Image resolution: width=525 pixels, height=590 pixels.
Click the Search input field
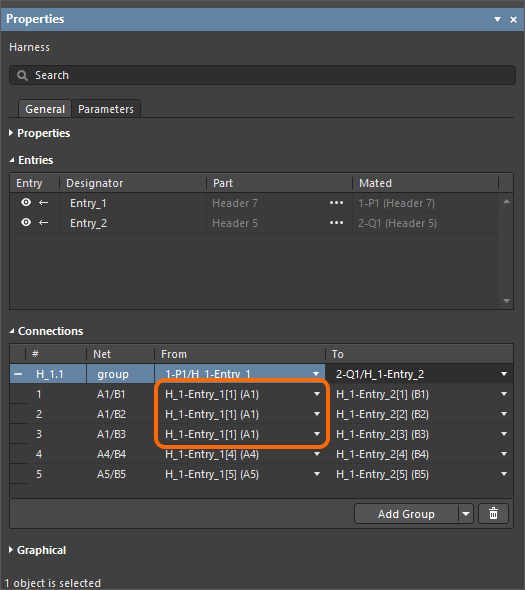pos(262,75)
